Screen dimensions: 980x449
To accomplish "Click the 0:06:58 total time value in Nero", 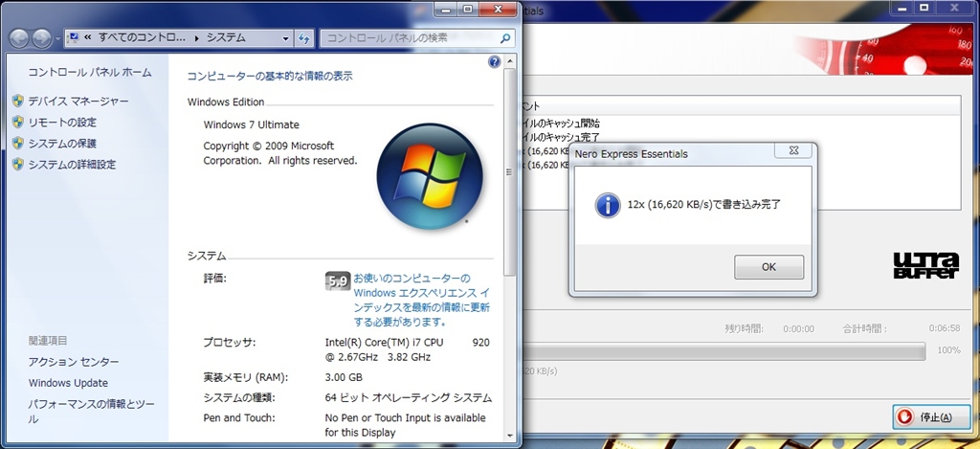I will [x=946, y=328].
